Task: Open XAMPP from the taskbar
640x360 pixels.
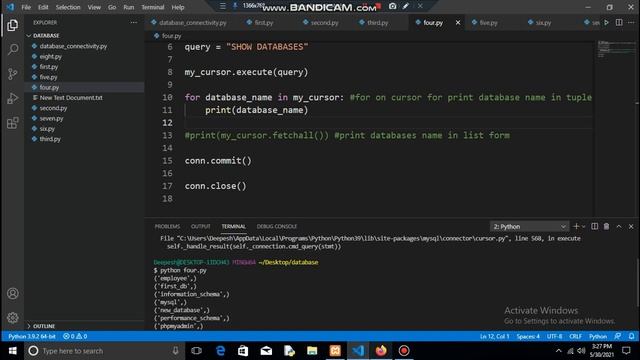Action: coord(335,351)
